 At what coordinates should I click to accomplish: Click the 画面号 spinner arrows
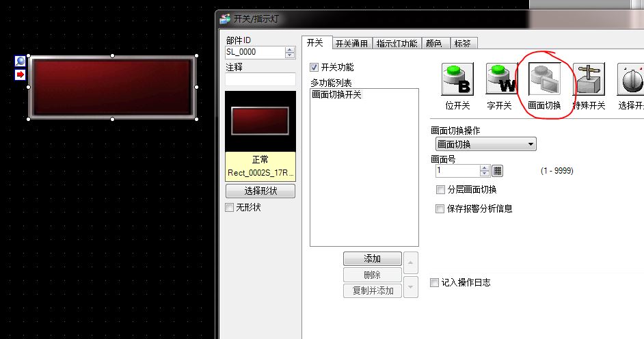point(485,171)
